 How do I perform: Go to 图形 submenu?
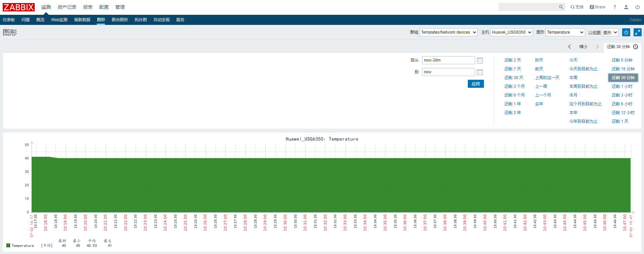[x=101, y=20]
